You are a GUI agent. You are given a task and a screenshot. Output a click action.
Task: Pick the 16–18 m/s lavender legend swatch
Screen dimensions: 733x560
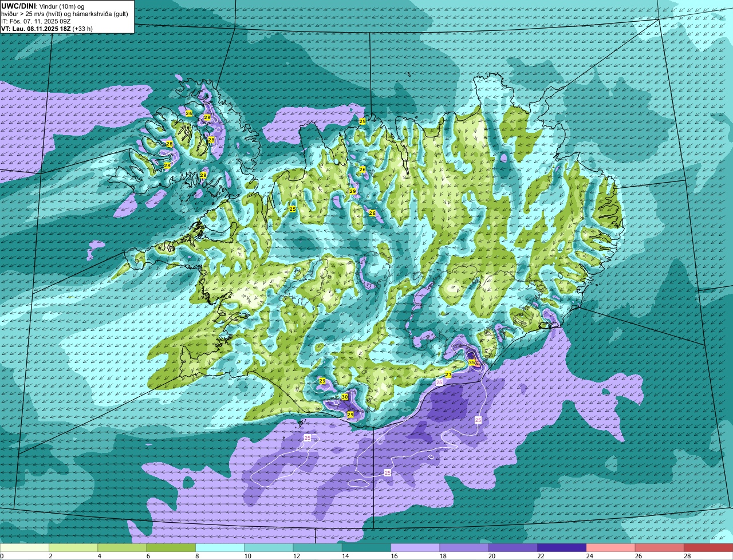click(415, 548)
